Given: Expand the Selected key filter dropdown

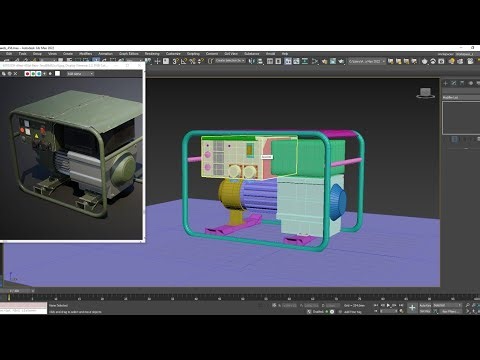Looking at the screenshot, I should tap(447, 305).
